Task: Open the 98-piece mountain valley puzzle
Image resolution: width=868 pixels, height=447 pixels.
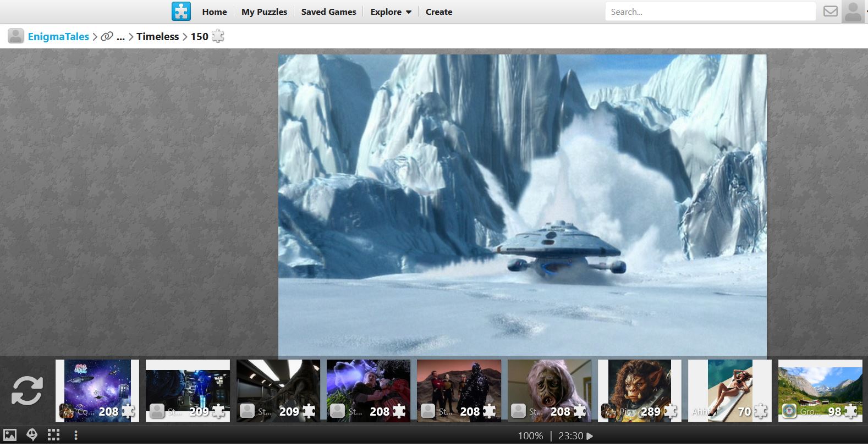Action: click(x=820, y=391)
